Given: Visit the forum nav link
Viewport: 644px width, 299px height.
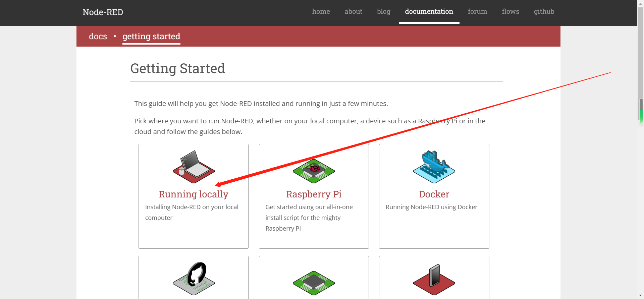Looking at the screenshot, I should coord(477,11).
